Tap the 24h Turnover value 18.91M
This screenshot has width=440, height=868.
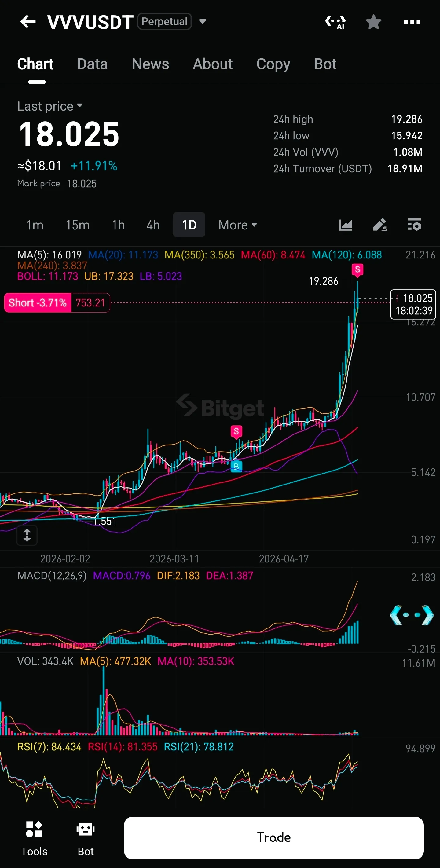pos(405,169)
